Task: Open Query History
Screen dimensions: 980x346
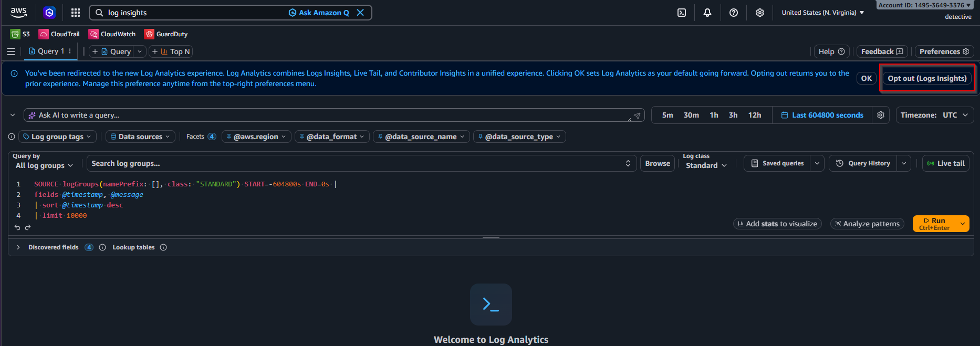Action: tap(863, 163)
